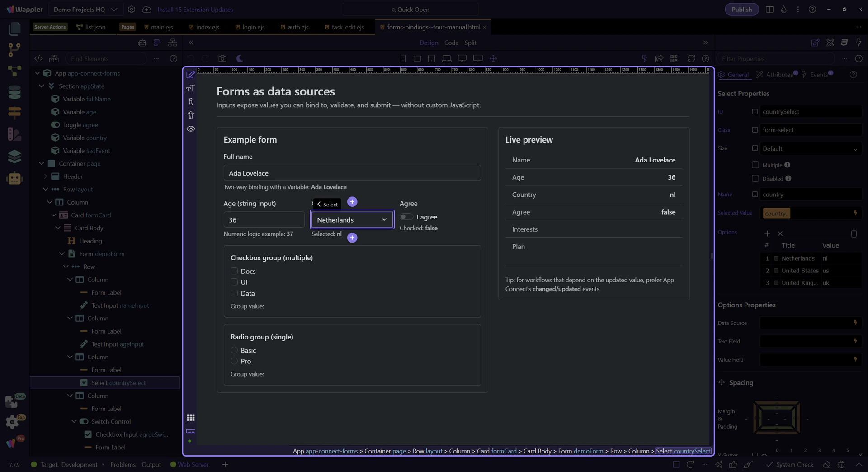Click the Full name text input
This screenshot has height=472, width=868.
(x=352, y=173)
